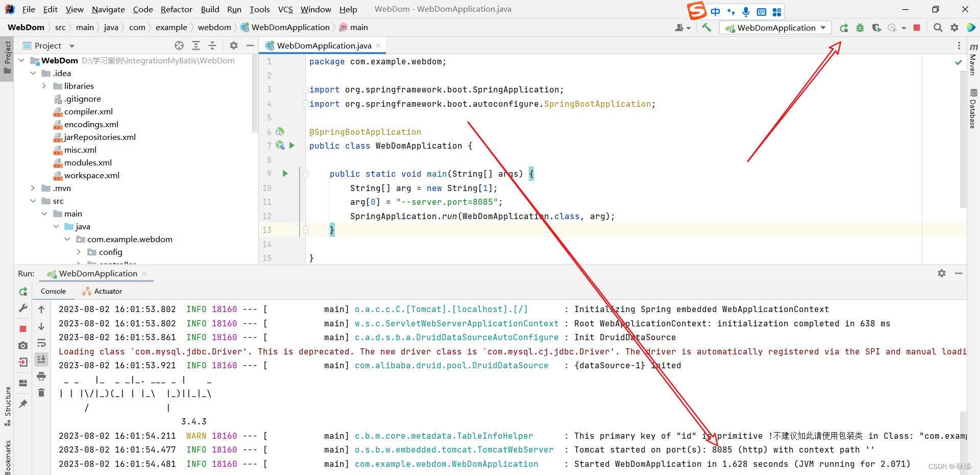Image resolution: width=980 pixels, height=475 pixels.
Task: Click webdom in breadcrumb path
Action: coord(214,28)
